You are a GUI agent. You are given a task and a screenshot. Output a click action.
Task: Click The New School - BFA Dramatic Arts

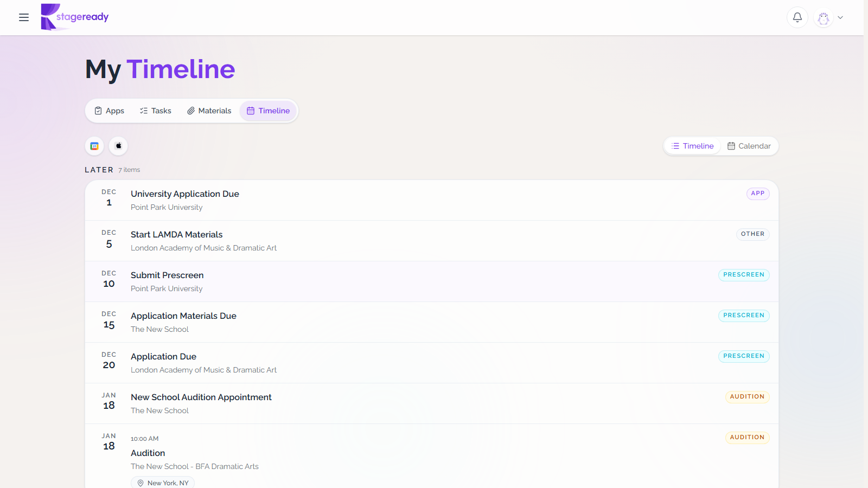point(195,466)
